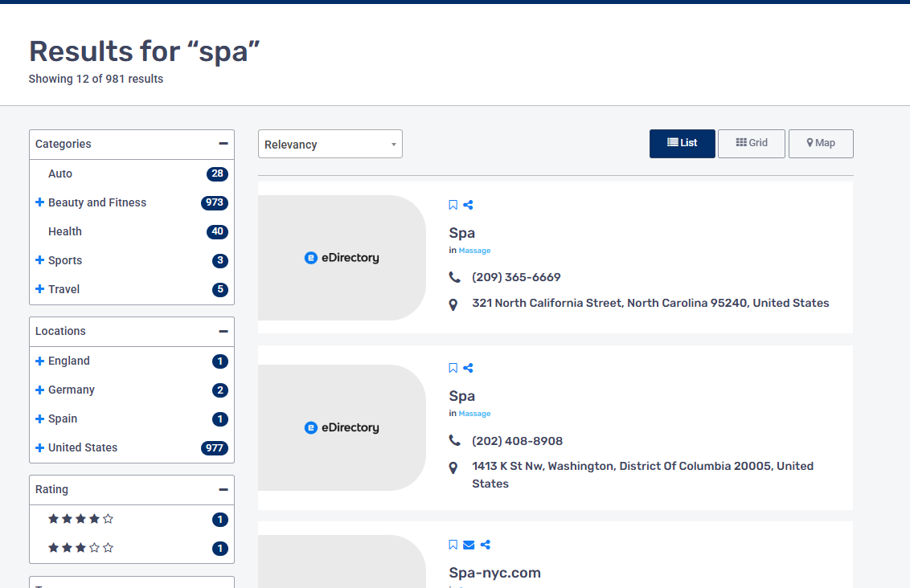The width and height of the screenshot is (910, 588).
Task: Click 'Showing 12 of 981 results' text
Action: click(x=96, y=79)
